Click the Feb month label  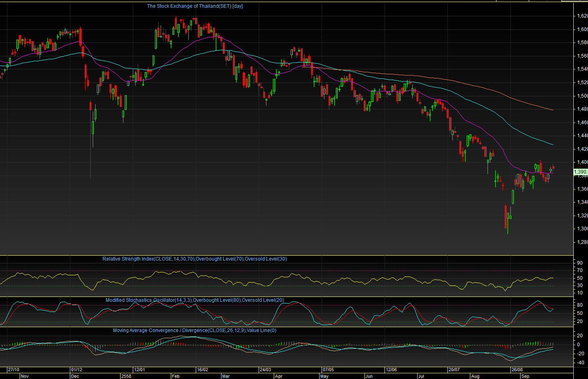176,376
